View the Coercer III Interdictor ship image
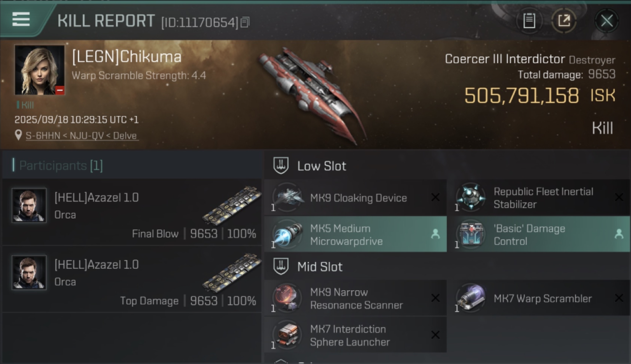Viewport: 631px width, 364px height. (x=312, y=95)
